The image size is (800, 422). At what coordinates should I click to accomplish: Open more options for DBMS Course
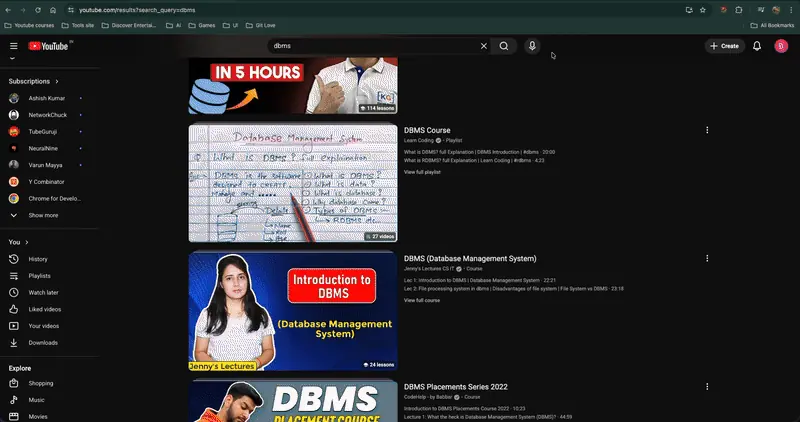click(707, 130)
